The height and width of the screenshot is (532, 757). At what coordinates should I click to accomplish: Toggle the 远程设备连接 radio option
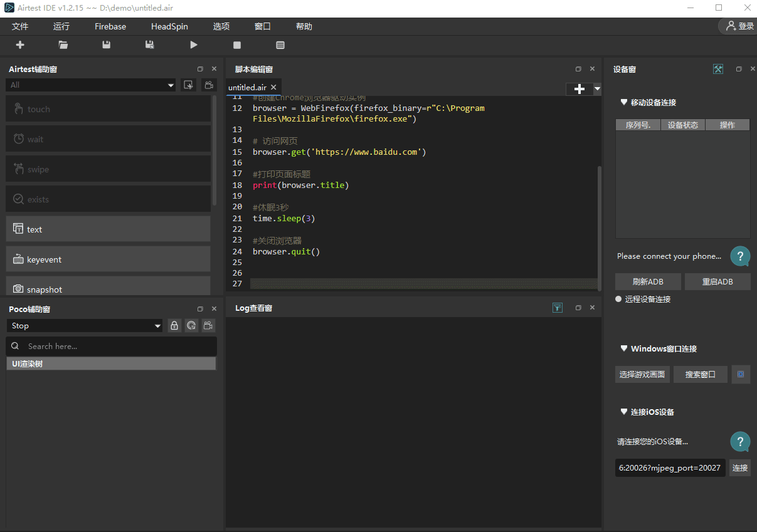pyautogui.click(x=618, y=299)
